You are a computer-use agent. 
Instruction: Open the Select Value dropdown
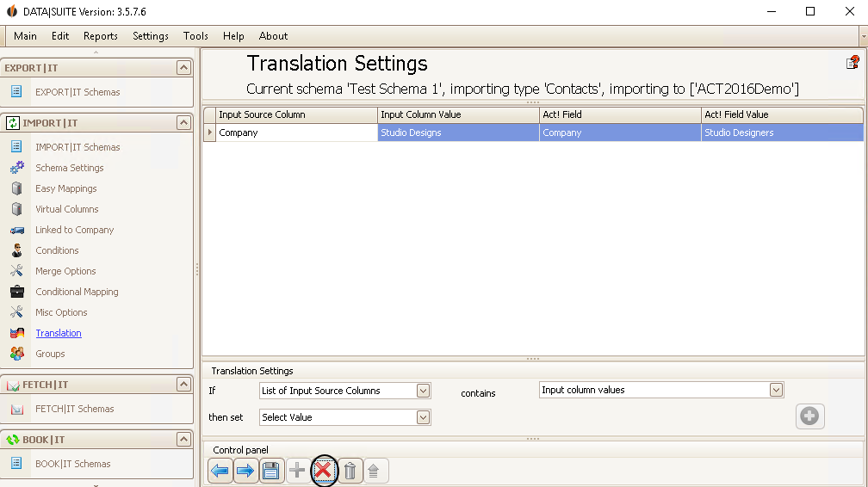point(423,417)
